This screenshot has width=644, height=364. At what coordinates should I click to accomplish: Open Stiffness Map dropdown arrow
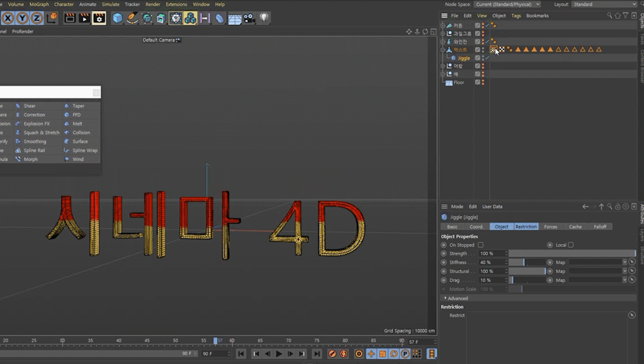pos(625,262)
